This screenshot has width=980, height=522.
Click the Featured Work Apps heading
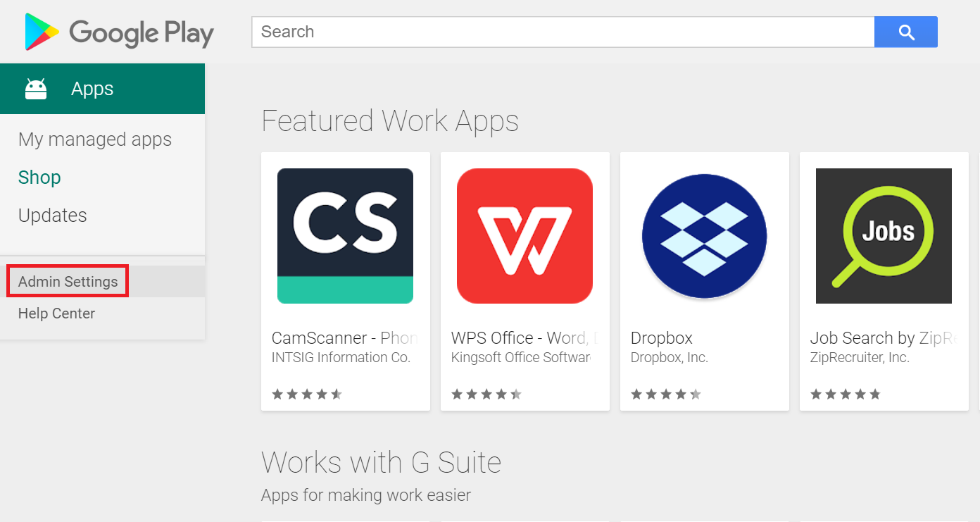point(390,121)
